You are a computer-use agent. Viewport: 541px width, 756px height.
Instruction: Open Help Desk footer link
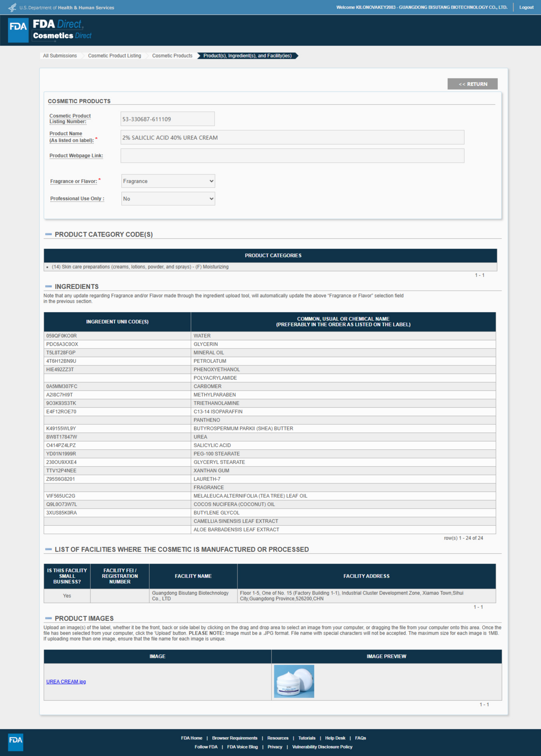tap(335, 738)
